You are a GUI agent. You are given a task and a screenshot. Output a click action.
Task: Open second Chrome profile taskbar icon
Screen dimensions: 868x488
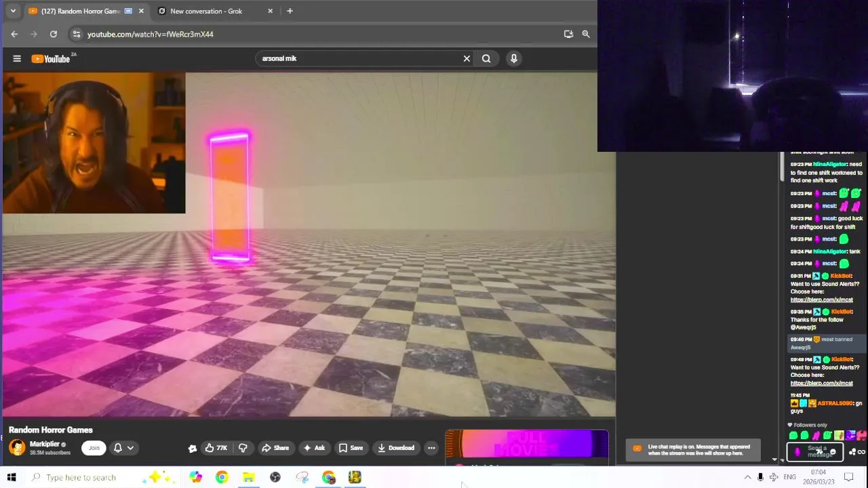[x=328, y=477]
